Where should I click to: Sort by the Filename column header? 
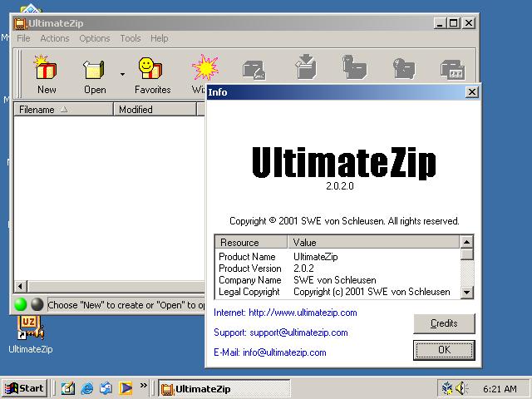point(63,110)
